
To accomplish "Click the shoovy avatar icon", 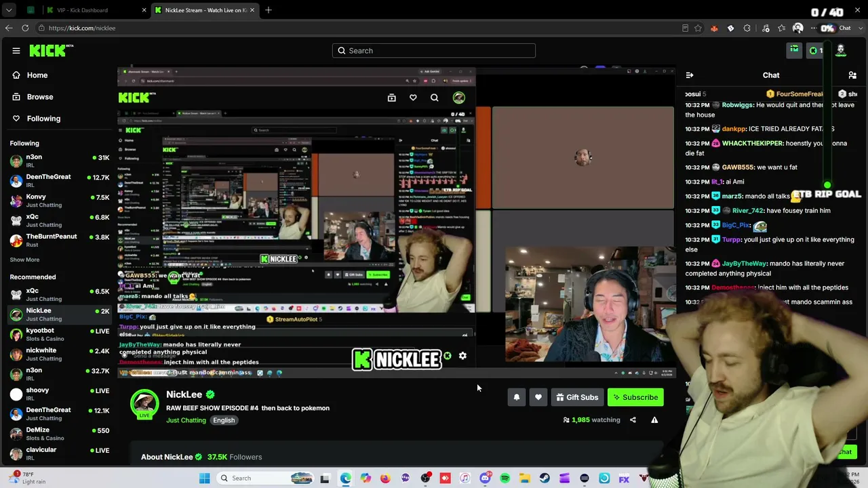I will 16,394.
